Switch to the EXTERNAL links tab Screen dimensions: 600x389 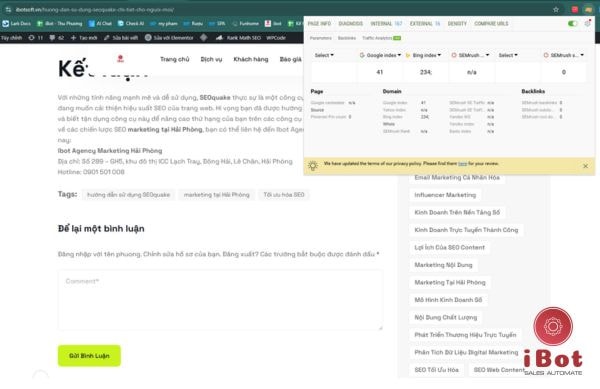coord(425,23)
